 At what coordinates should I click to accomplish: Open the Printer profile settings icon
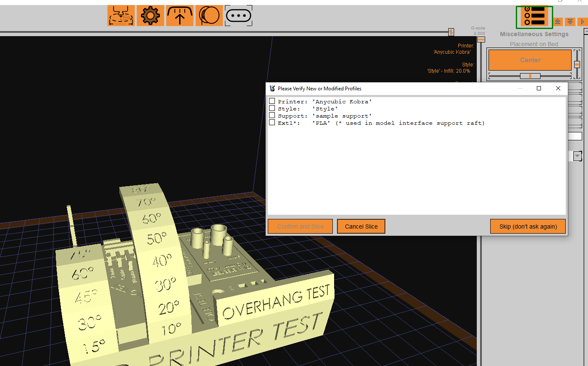pyautogui.click(x=121, y=16)
